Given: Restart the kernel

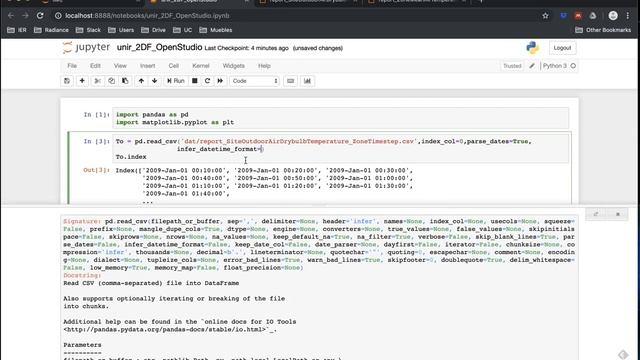Looking at the screenshot, I should click(207, 81).
